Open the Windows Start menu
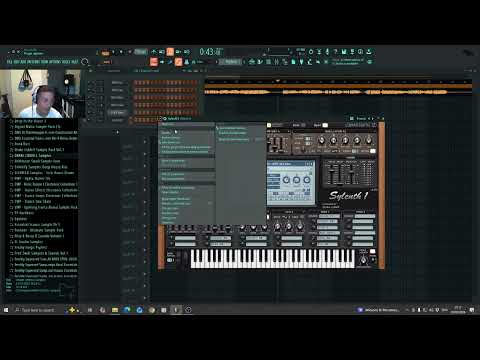 6,310
